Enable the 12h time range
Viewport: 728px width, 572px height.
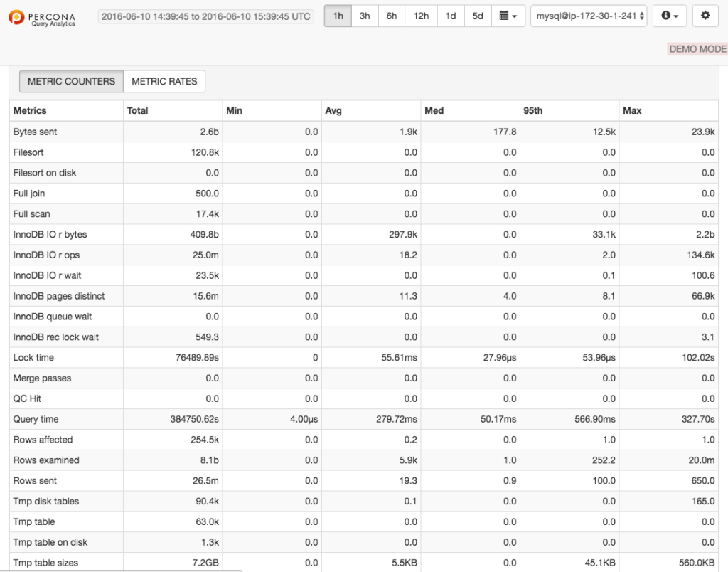(420, 16)
